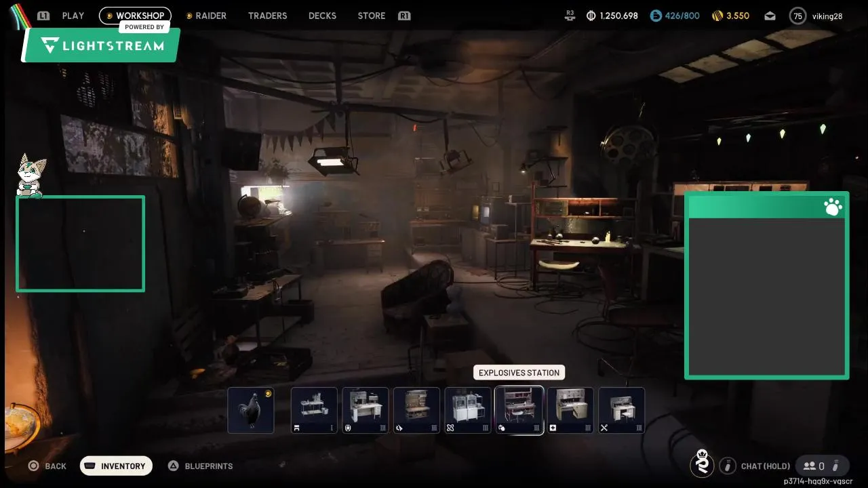Click the crowned emblem icon
The height and width of the screenshot is (488, 868).
coord(702,464)
